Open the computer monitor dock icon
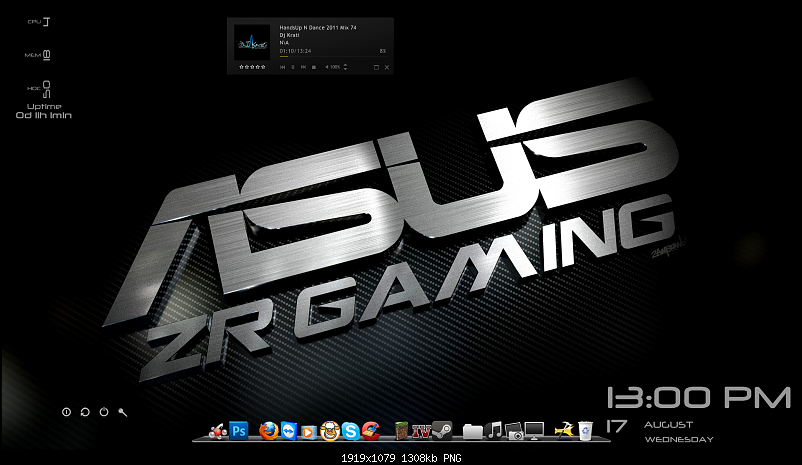Image resolution: width=802 pixels, height=465 pixels. (x=534, y=431)
